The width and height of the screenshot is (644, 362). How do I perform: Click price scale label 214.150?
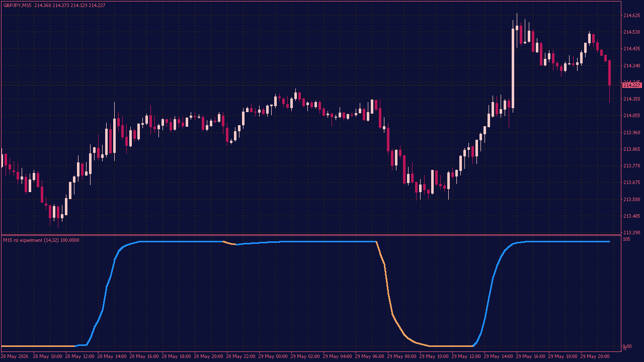[x=631, y=99]
